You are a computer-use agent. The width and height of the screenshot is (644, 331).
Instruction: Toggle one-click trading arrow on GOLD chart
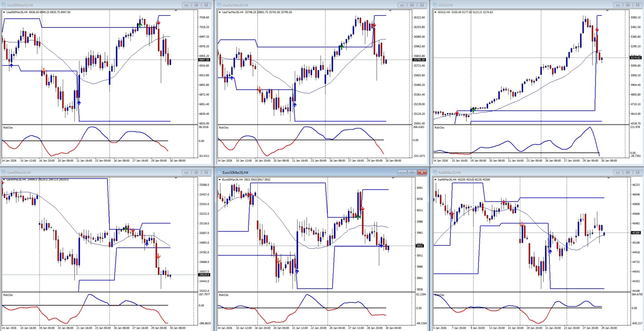(x=435, y=12)
